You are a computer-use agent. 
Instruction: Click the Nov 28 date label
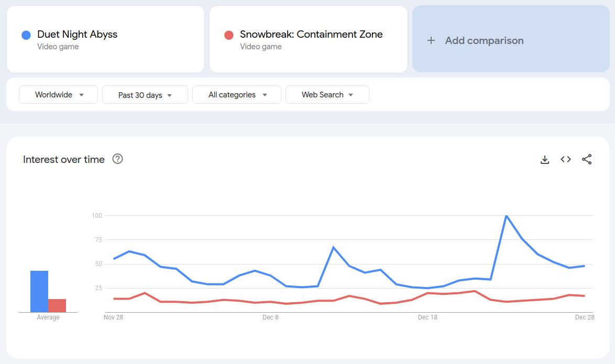click(x=113, y=317)
